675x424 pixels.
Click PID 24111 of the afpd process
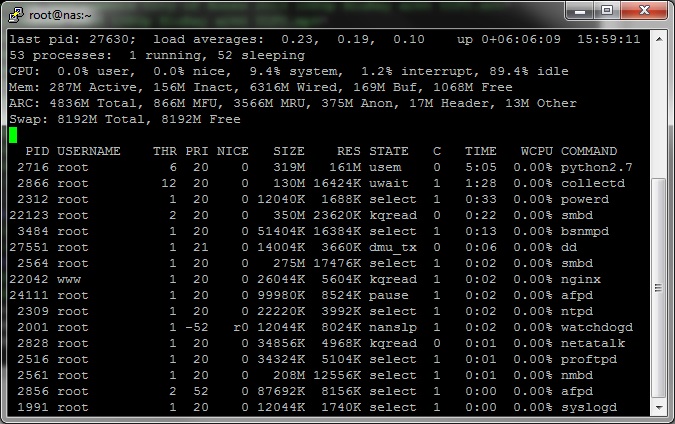[x=29, y=295]
